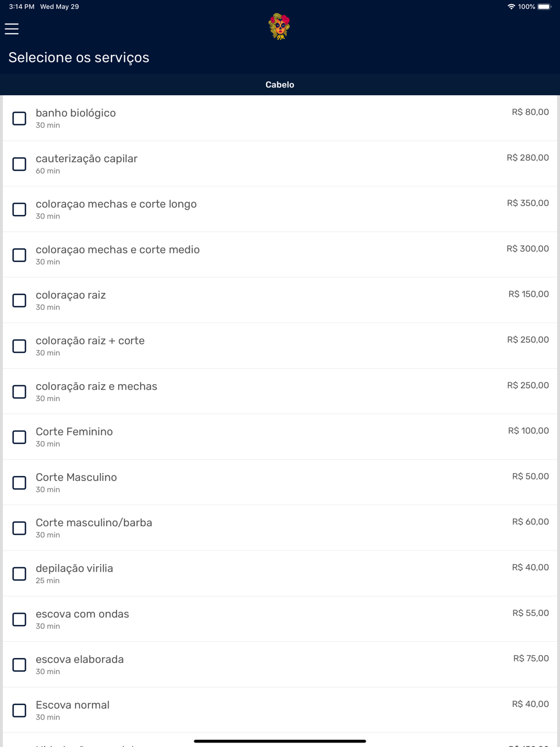Choose the Corte masculino/barba service name
560x747 pixels.
[94, 522]
